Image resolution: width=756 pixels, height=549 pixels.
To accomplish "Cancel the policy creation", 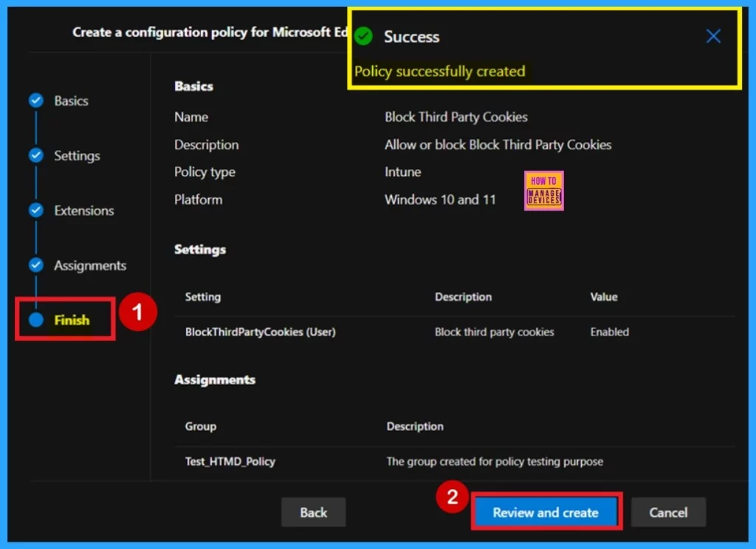I will tap(668, 512).
